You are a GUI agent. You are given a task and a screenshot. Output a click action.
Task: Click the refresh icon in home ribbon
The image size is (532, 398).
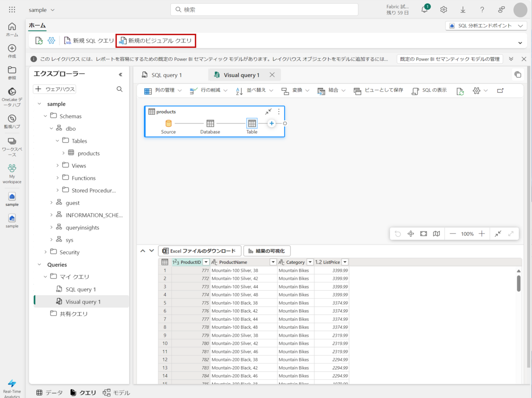pos(39,41)
